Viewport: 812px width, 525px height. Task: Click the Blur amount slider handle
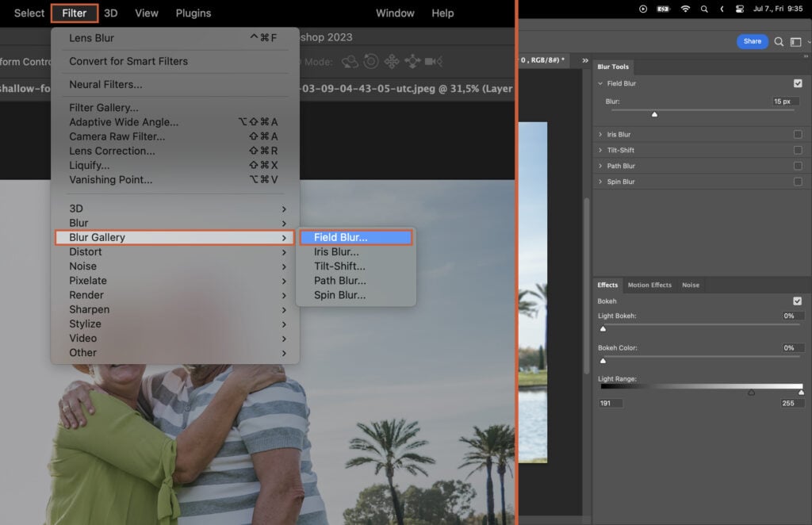tap(654, 114)
